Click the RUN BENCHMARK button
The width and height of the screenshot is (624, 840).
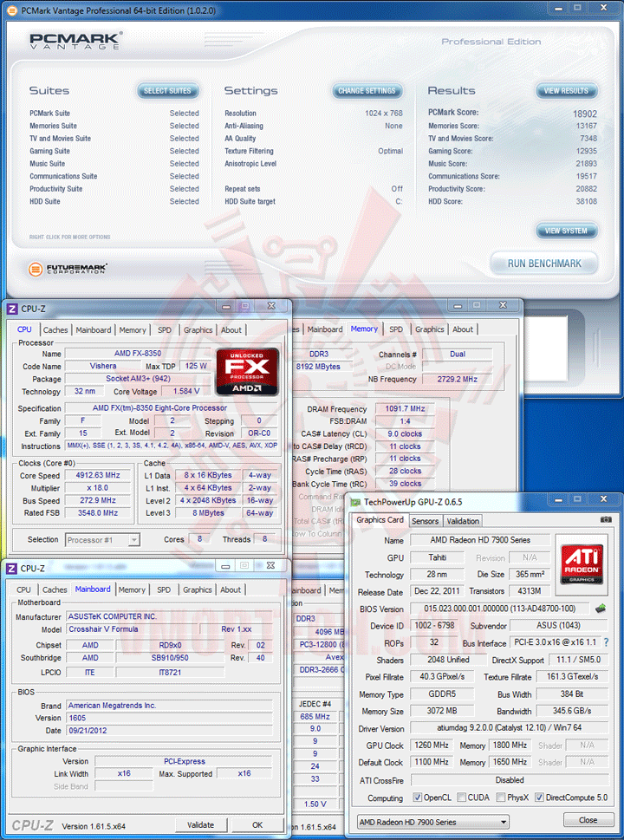coord(544,264)
